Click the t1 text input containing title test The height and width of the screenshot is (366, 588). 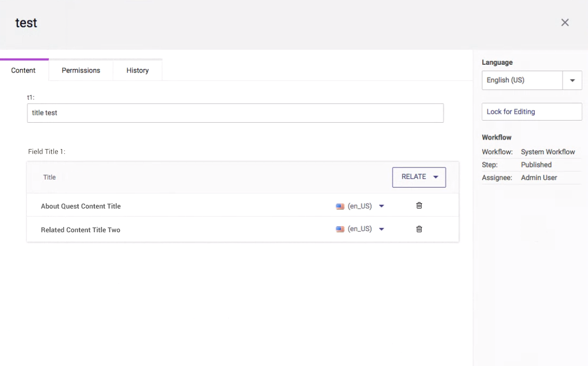click(x=235, y=112)
